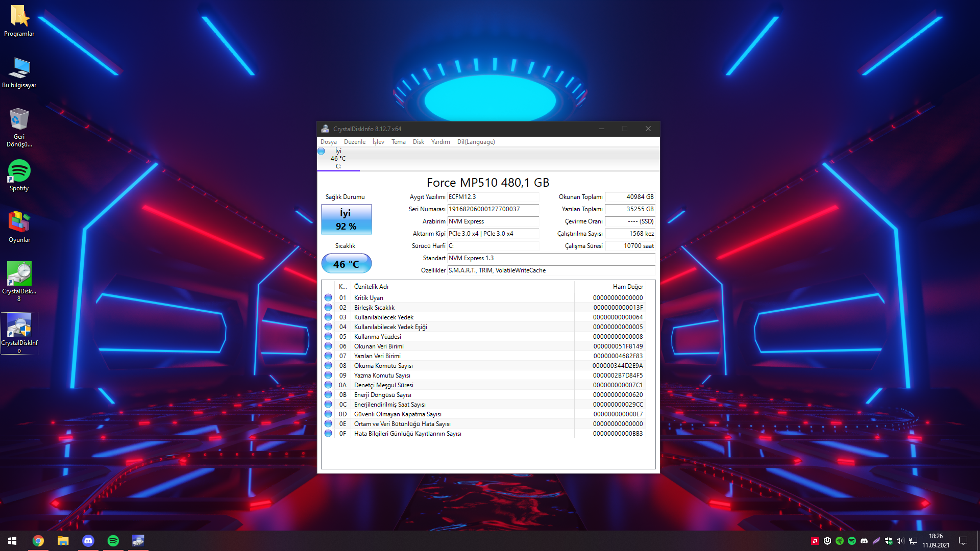This screenshot has width=980, height=551.
Task: Click the Öznitelik Adı column header
Action: [462, 287]
